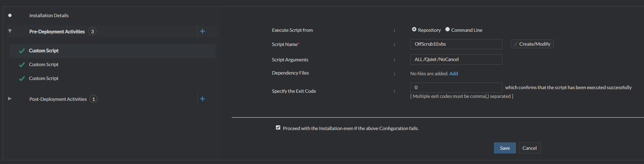Add a new Post-Deployment activity with plus icon
Image resolution: width=644 pixels, height=164 pixels.
click(x=202, y=99)
